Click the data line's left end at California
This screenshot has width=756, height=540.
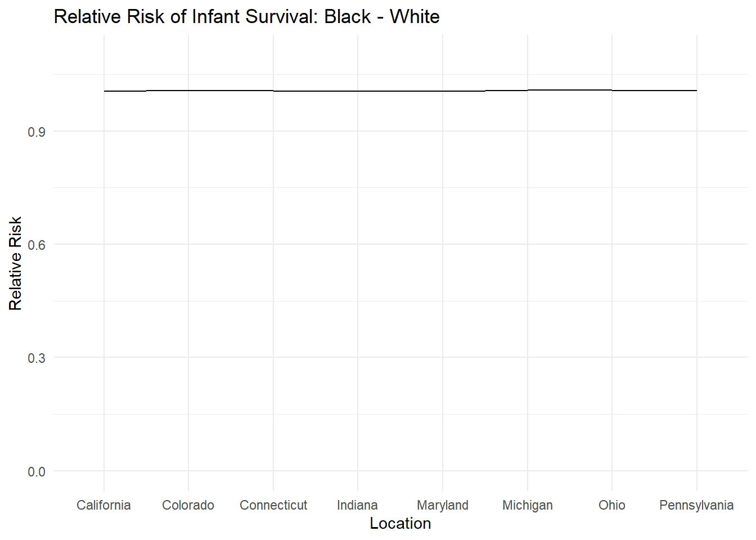pyautogui.click(x=105, y=91)
